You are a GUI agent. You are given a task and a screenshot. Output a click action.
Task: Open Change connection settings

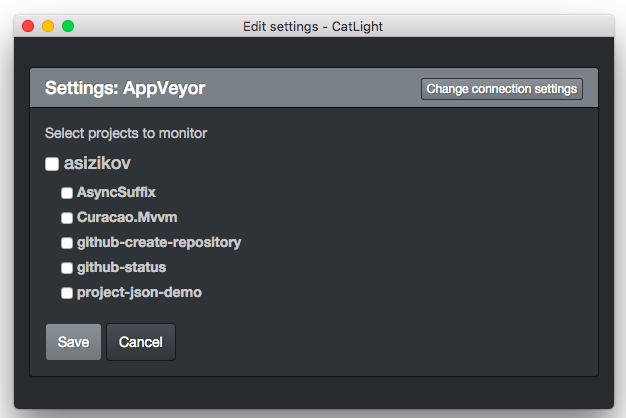pos(501,89)
